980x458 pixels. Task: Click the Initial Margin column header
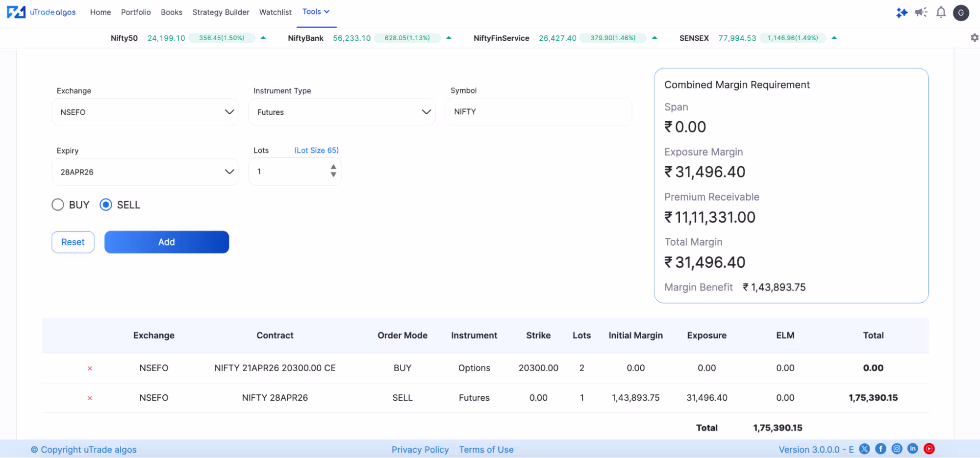click(x=635, y=335)
